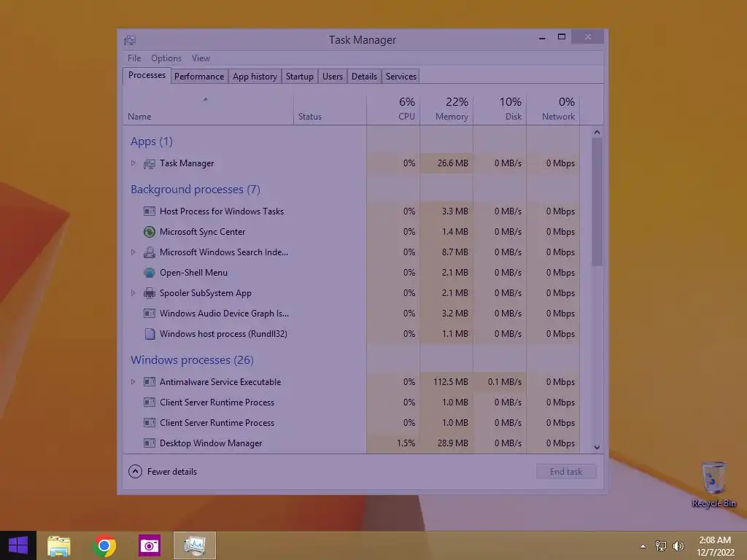Click the Open-Shell Menu icon
Image resolution: width=747 pixels, height=560 pixels.
pyautogui.click(x=150, y=273)
